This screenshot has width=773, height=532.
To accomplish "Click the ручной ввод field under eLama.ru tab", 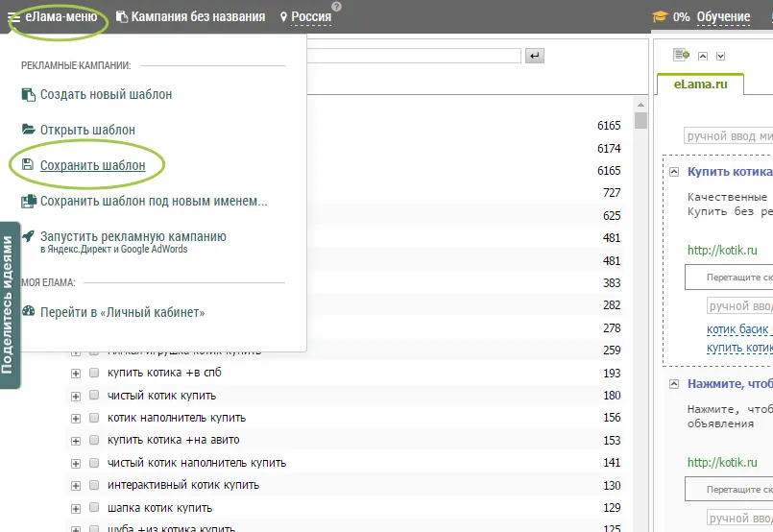I will [x=729, y=135].
